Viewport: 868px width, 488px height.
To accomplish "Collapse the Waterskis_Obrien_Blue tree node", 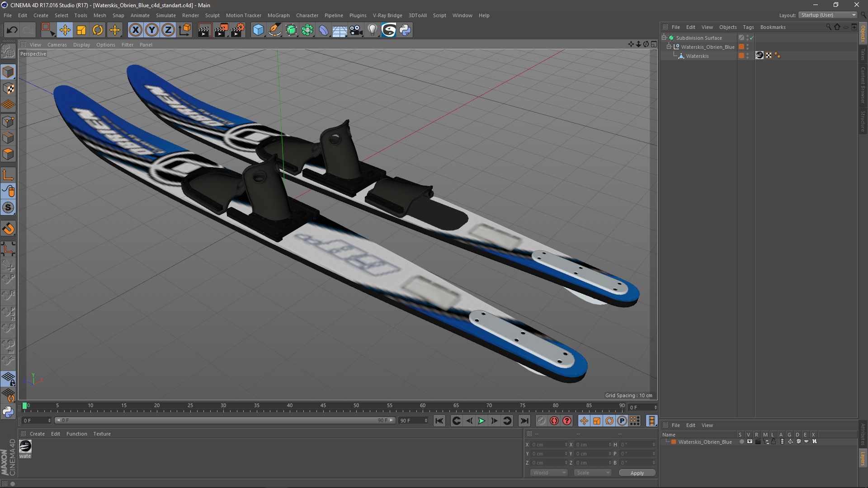I will click(x=669, y=47).
